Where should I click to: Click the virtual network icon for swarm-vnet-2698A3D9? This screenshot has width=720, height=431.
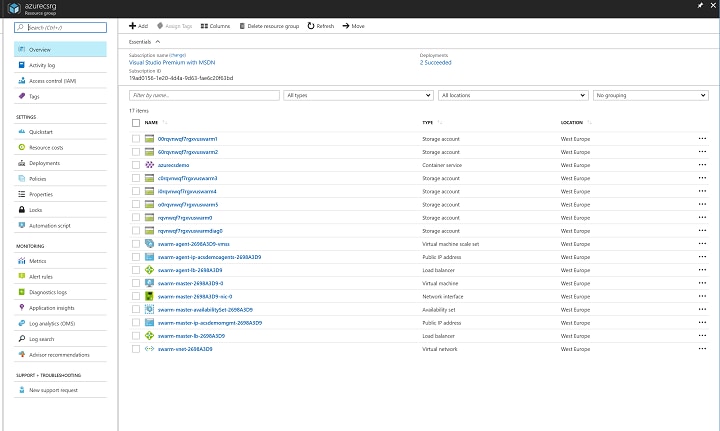[x=149, y=349]
